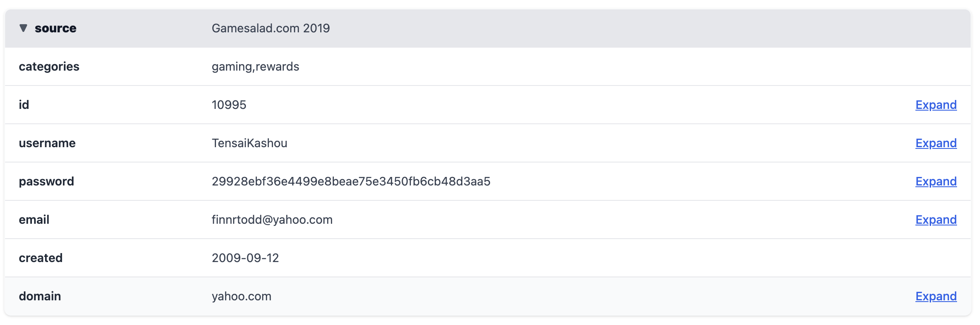Expand the username row
980x325 pixels.
(936, 143)
